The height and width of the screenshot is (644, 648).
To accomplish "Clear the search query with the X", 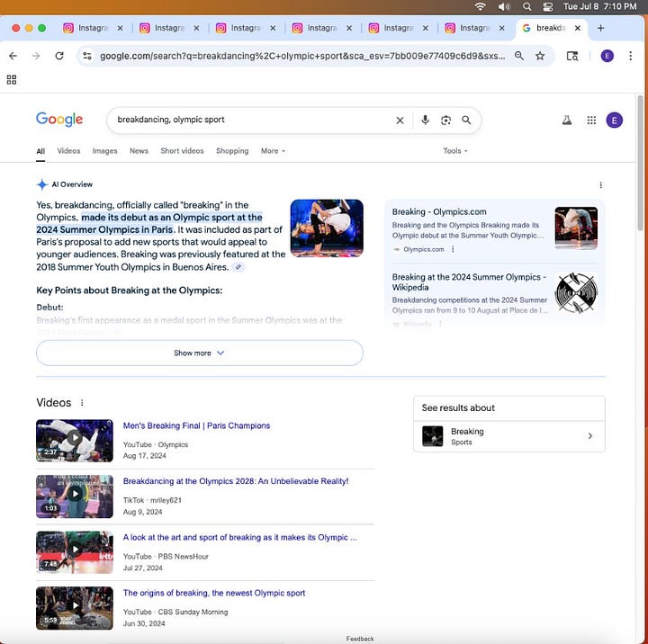I will coord(400,121).
